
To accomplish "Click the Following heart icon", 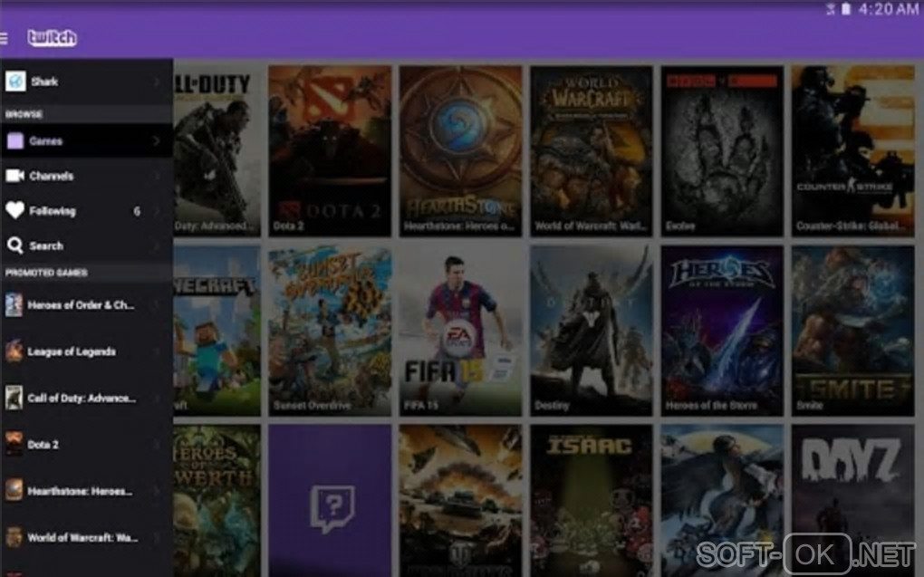I will [x=14, y=210].
